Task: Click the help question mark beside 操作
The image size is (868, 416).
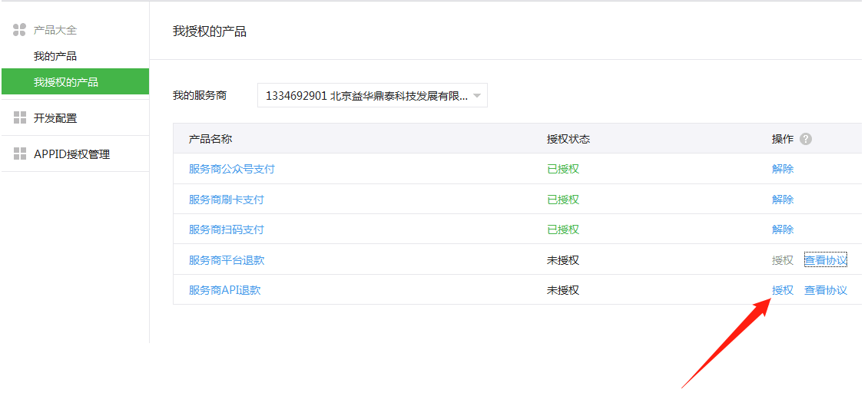Action: pyautogui.click(x=805, y=139)
